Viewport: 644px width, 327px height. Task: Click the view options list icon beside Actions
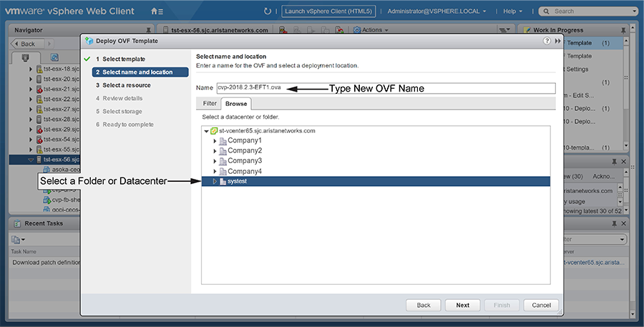(x=504, y=30)
